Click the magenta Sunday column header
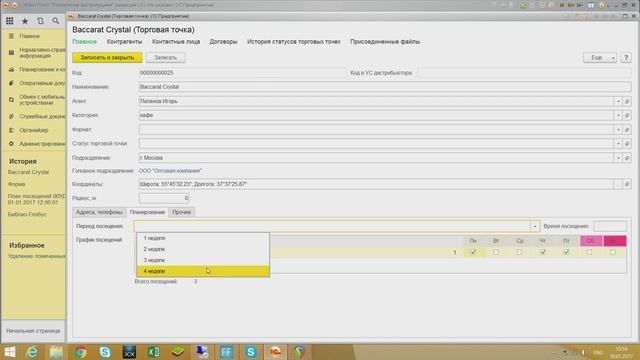The height and width of the screenshot is (360, 640). (615, 241)
